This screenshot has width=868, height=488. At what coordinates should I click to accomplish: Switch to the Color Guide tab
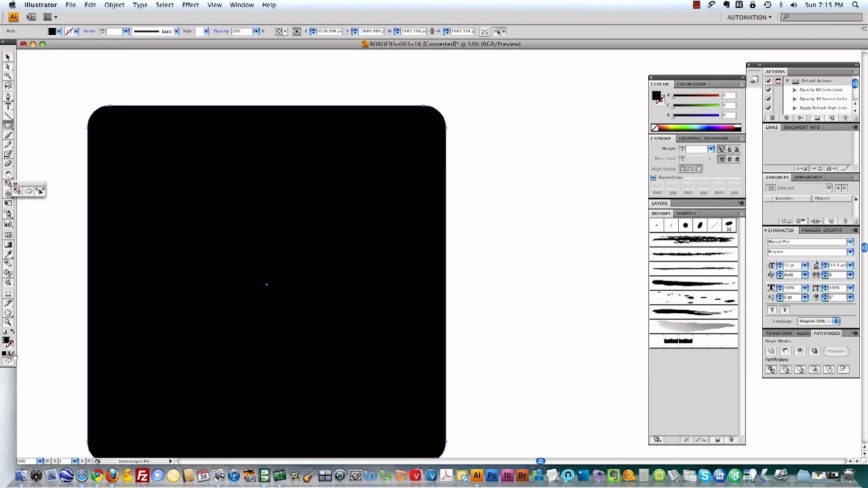[x=691, y=84]
